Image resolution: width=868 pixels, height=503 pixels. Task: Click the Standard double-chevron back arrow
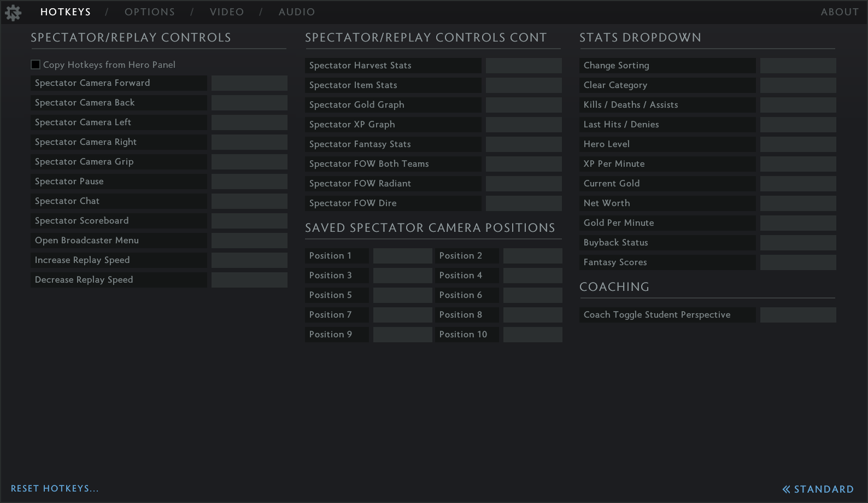[786, 489]
